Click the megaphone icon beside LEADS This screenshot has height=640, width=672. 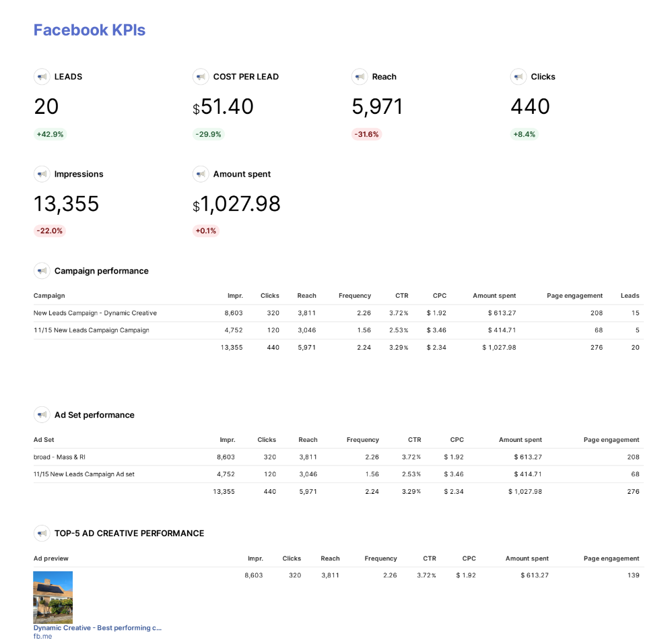click(x=42, y=77)
